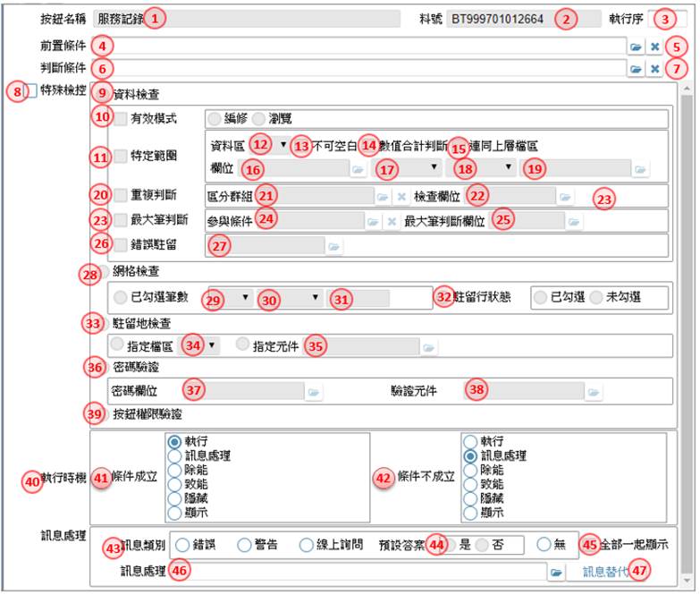Clear 判斷條件 with the X icon
This screenshot has width=700, height=595.
654,69
